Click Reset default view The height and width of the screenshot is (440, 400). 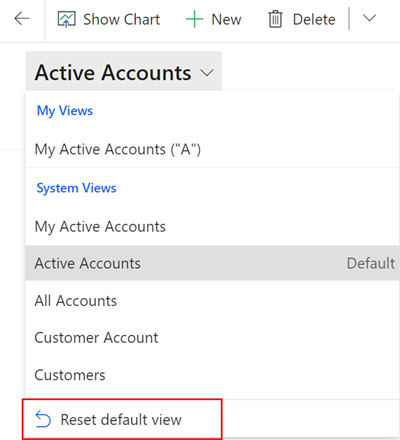[122, 419]
